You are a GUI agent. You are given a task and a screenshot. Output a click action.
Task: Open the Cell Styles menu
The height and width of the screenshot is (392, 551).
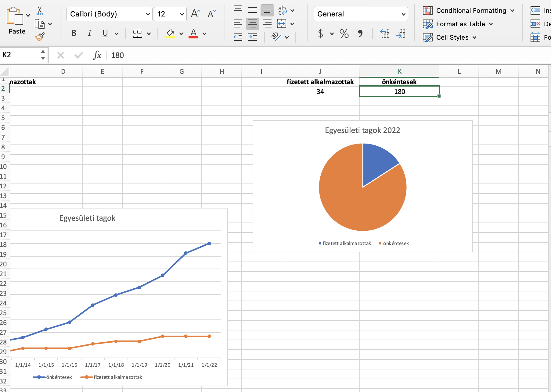point(450,37)
